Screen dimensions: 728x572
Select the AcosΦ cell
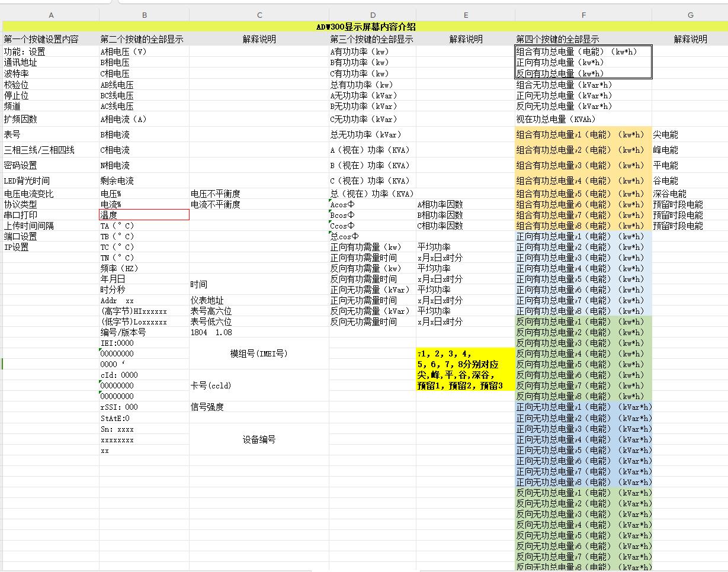click(373, 204)
